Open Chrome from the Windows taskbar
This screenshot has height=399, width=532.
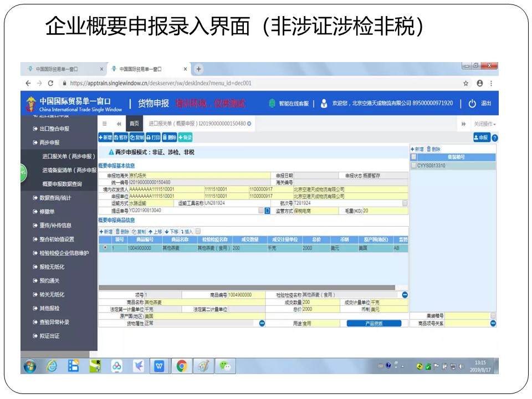coord(182,366)
